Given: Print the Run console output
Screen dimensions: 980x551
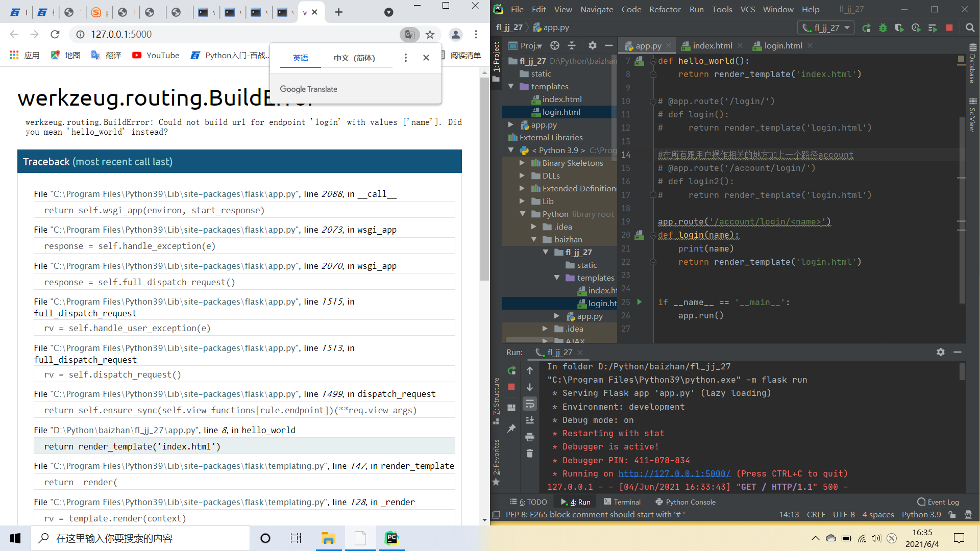Looking at the screenshot, I should (x=530, y=437).
